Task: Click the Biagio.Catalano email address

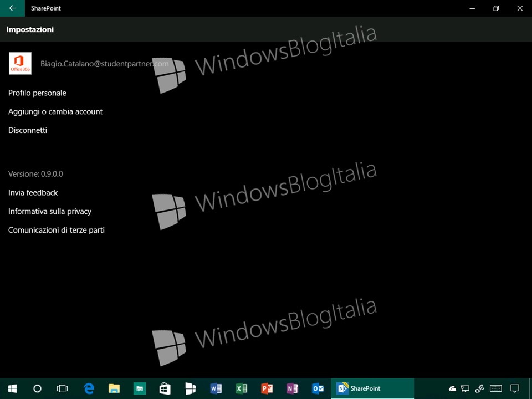Action: [x=105, y=64]
